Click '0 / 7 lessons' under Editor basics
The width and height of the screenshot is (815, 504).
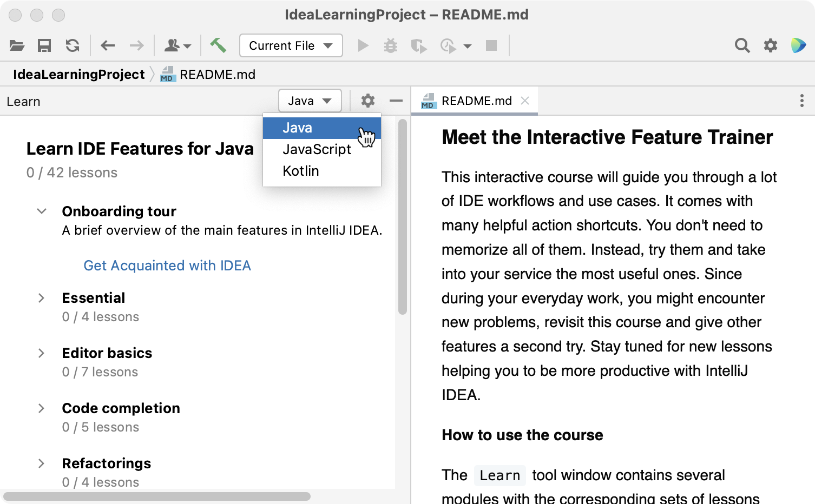coord(100,372)
